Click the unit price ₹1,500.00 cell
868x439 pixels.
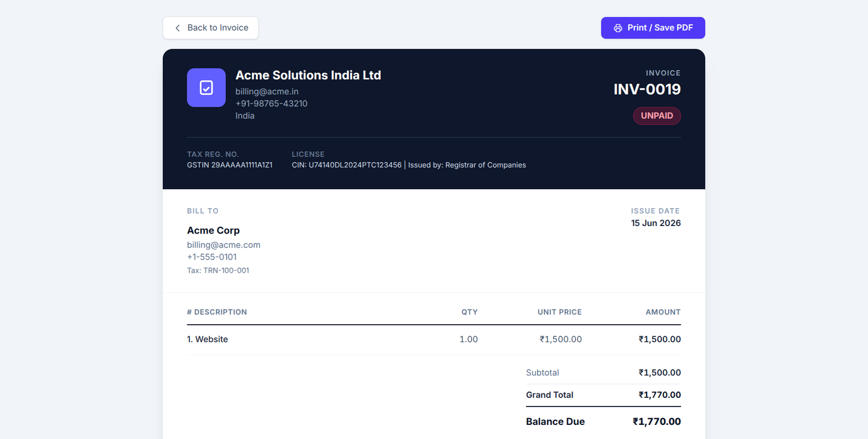tap(560, 339)
